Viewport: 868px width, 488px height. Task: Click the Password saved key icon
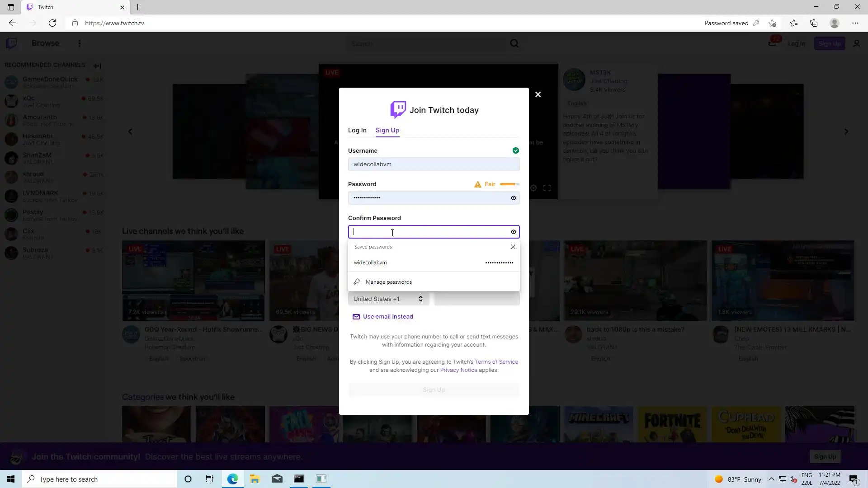(x=756, y=23)
